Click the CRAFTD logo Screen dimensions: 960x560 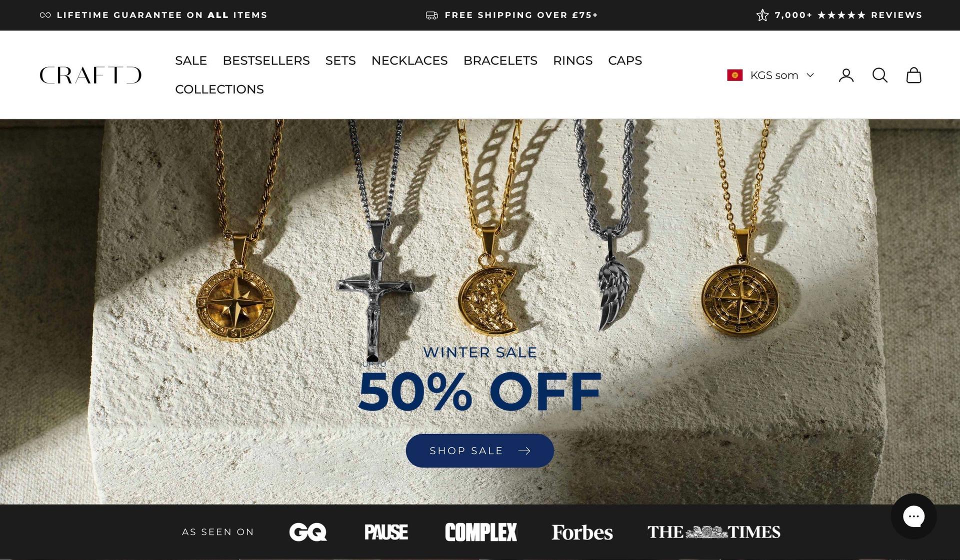coord(90,75)
